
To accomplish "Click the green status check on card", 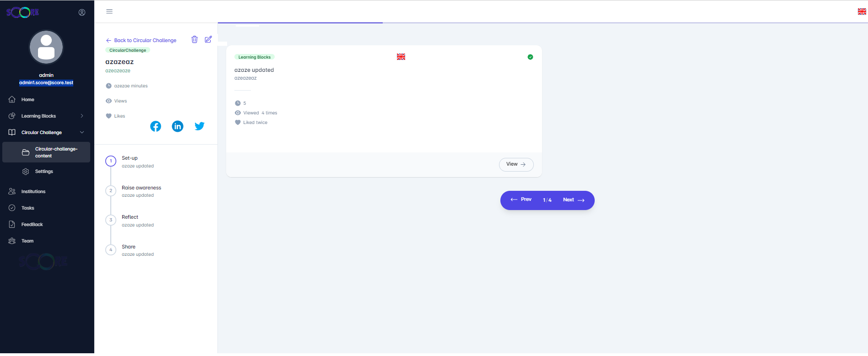I will (x=530, y=57).
